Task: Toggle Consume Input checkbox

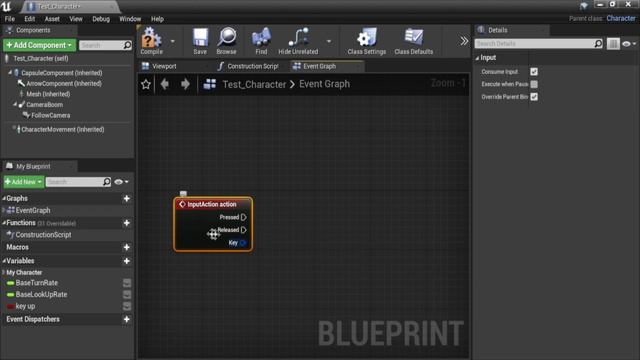Action: (x=534, y=72)
